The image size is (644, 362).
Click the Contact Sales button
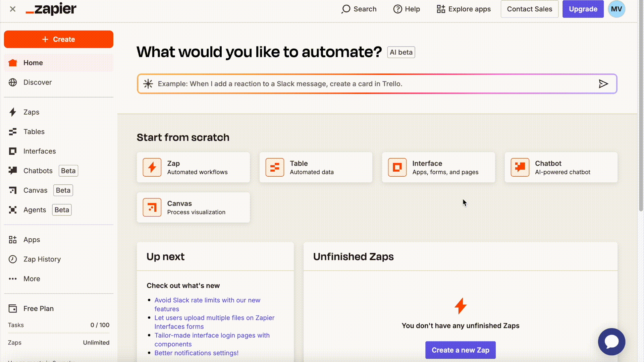point(529,9)
